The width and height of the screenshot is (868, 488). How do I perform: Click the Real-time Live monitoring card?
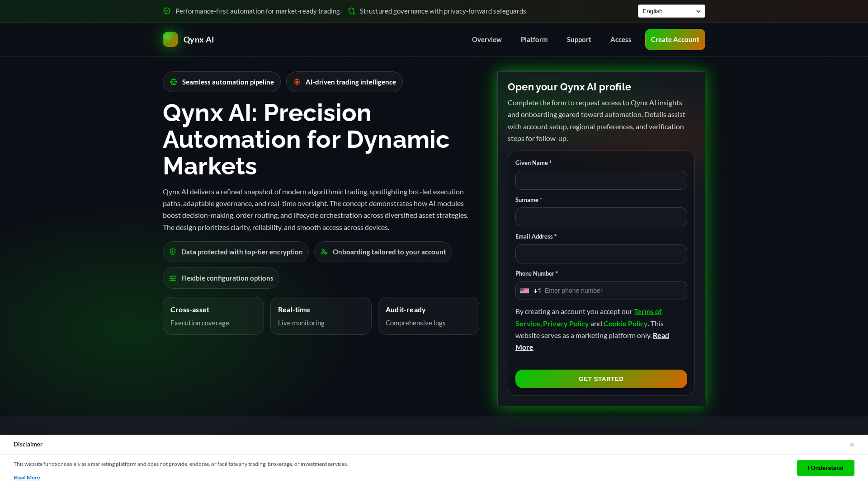(321, 316)
